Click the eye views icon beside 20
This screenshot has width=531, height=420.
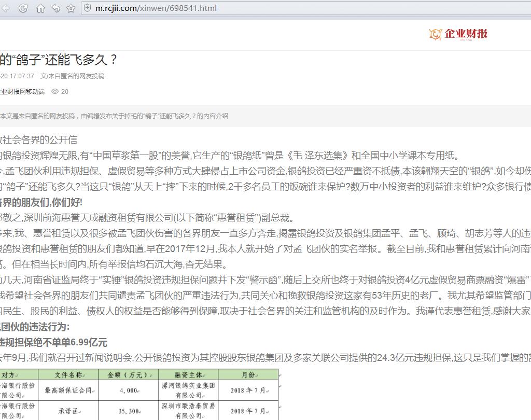55,91
